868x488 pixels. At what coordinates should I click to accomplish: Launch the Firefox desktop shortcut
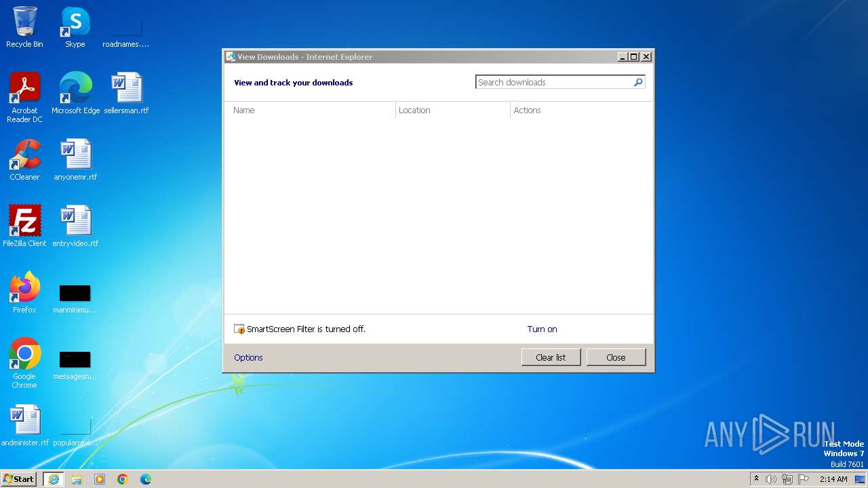coord(24,293)
